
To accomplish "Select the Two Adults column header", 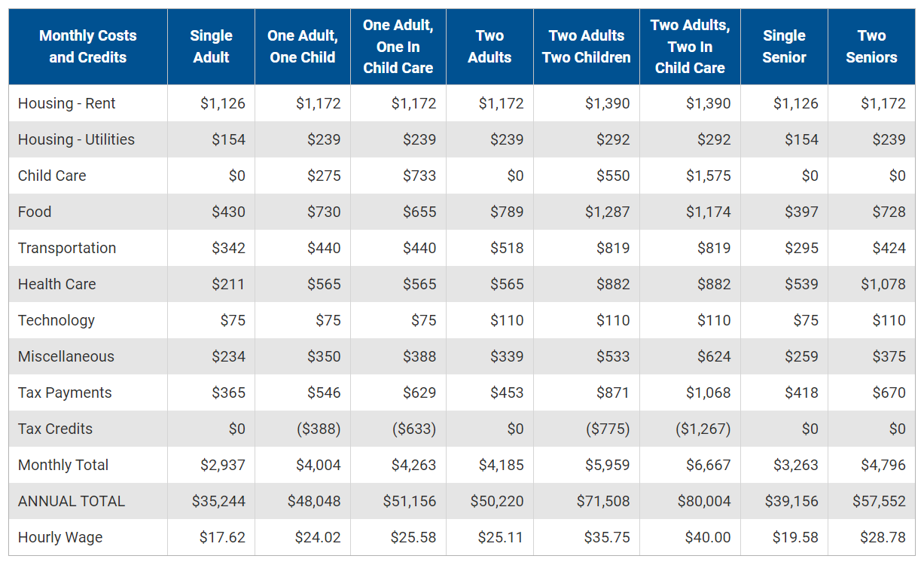I will (489, 47).
